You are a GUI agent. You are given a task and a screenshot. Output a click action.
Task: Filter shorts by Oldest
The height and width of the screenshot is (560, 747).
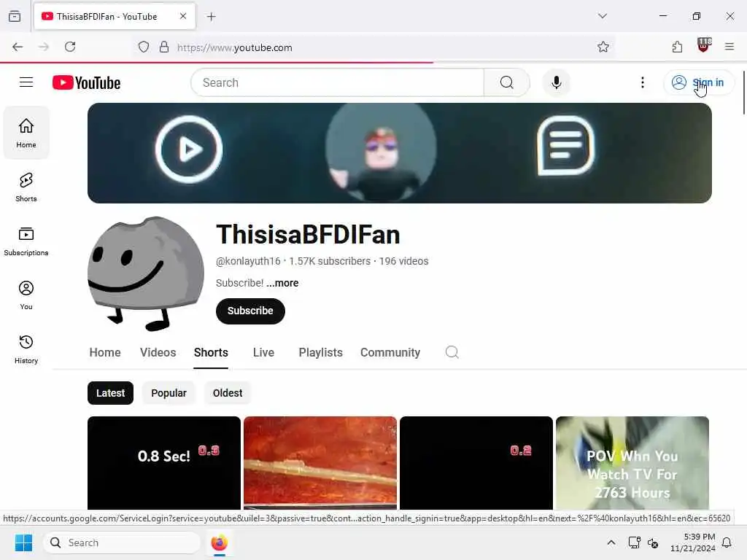(228, 393)
